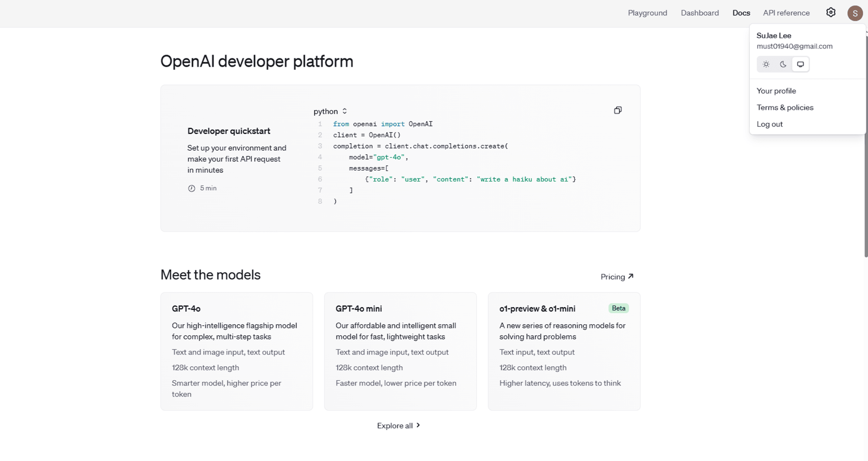The height and width of the screenshot is (461, 868).
Task: Click the clock icon beside 5 min
Action: coord(191,188)
